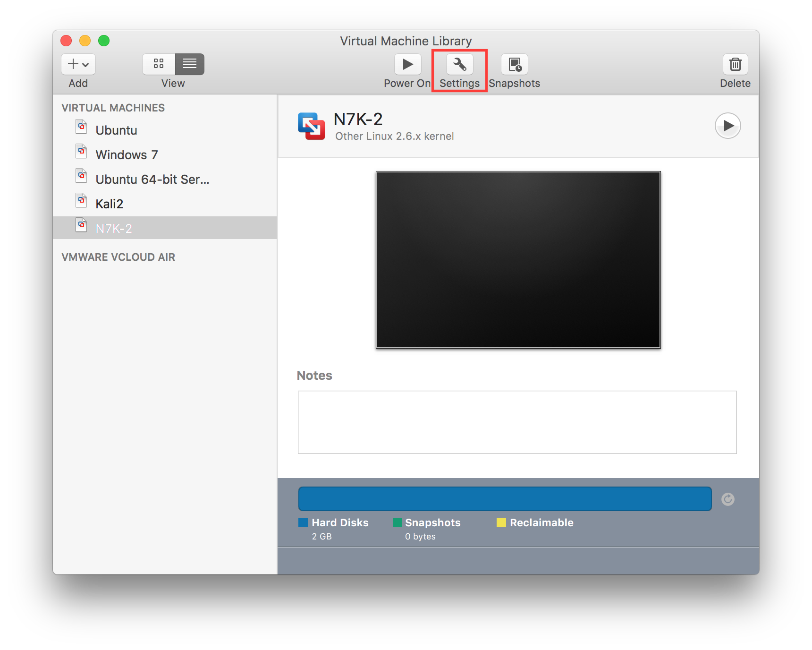Click the Ubuntu VM file icon
Viewport: 812px width, 650px height.
pyautogui.click(x=81, y=127)
